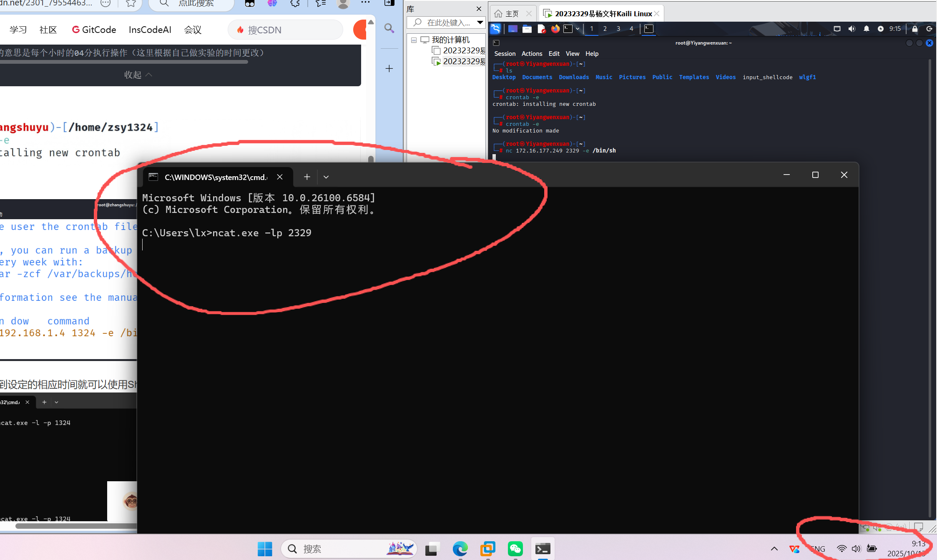The width and height of the screenshot is (937, 560).
Task: Click the Kali notification bell icon
Action: pos(867,29)
